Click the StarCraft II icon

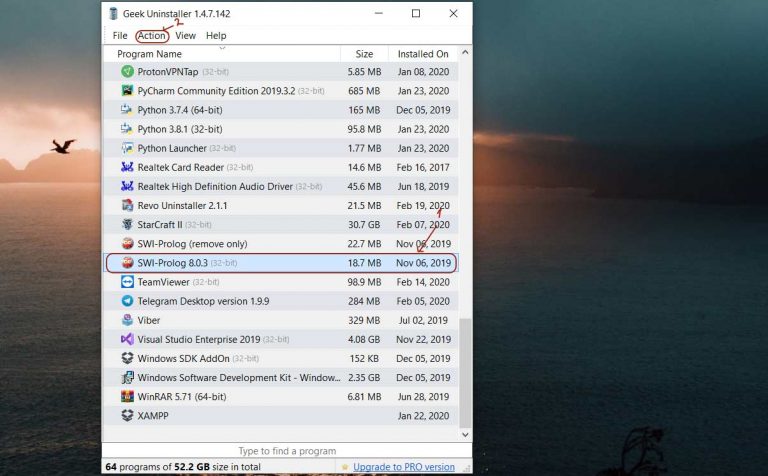point(127,225)
